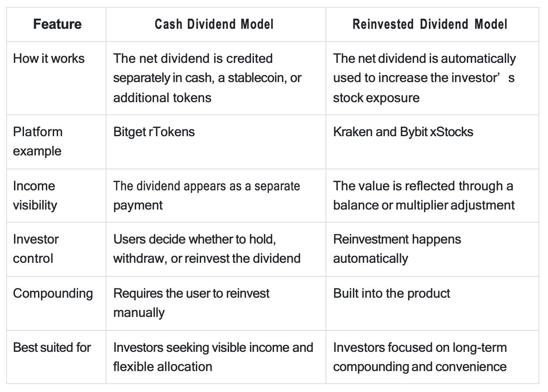Click the dividend appears as separate payment text
The height and width of the screenshot is (392, 548).
click(x=207, y=196)
